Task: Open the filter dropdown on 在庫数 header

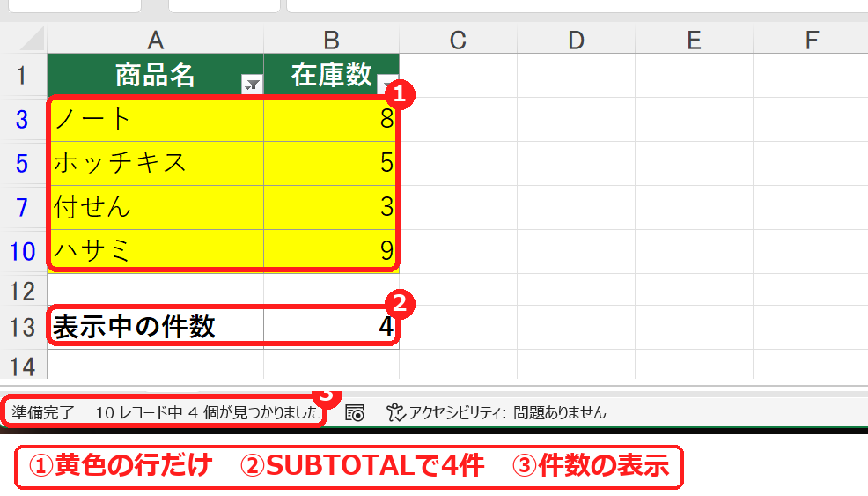Action: click(x=387, y=85)
